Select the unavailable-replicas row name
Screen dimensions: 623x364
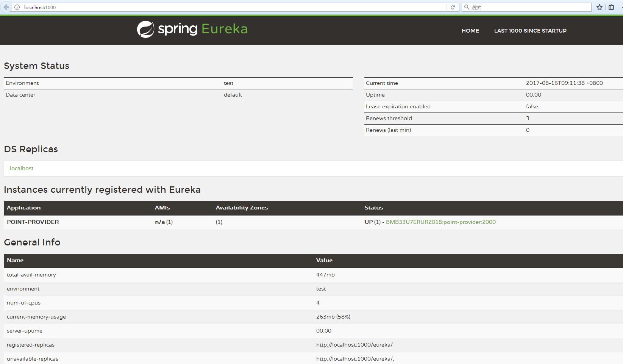pyautogui.click(x=33, y=359)
